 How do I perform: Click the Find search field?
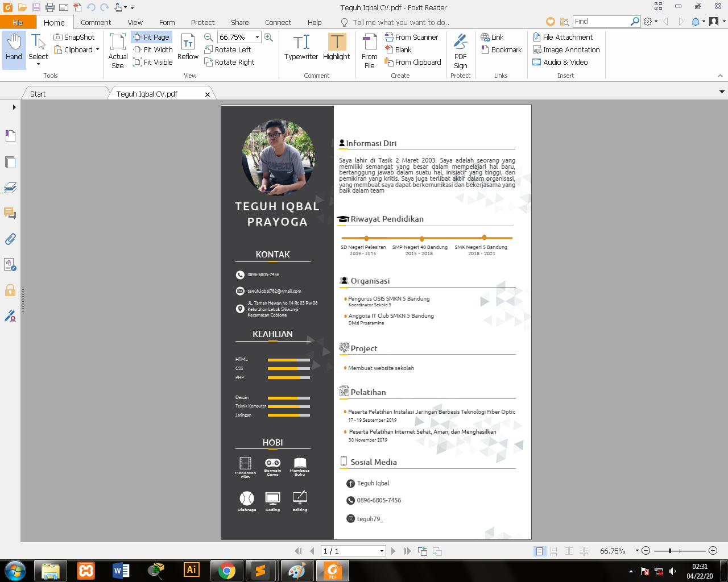click(602, 22)
